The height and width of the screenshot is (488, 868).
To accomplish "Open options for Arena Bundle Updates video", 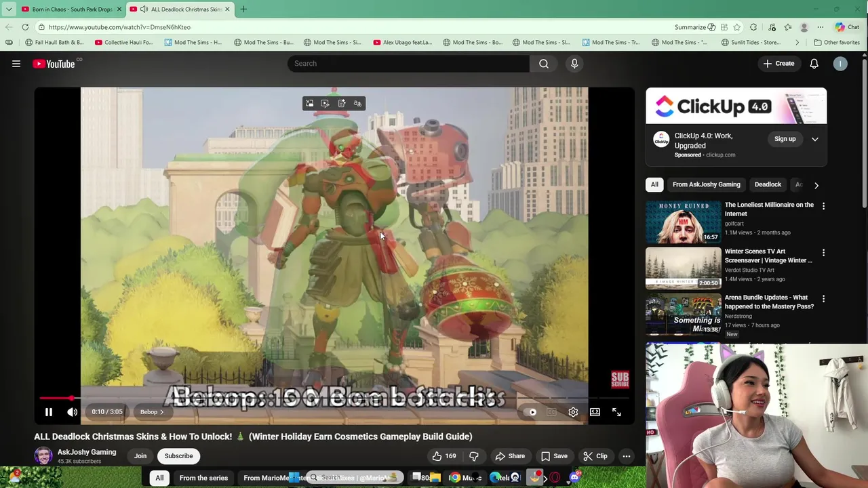I will (x=823, y=299).
